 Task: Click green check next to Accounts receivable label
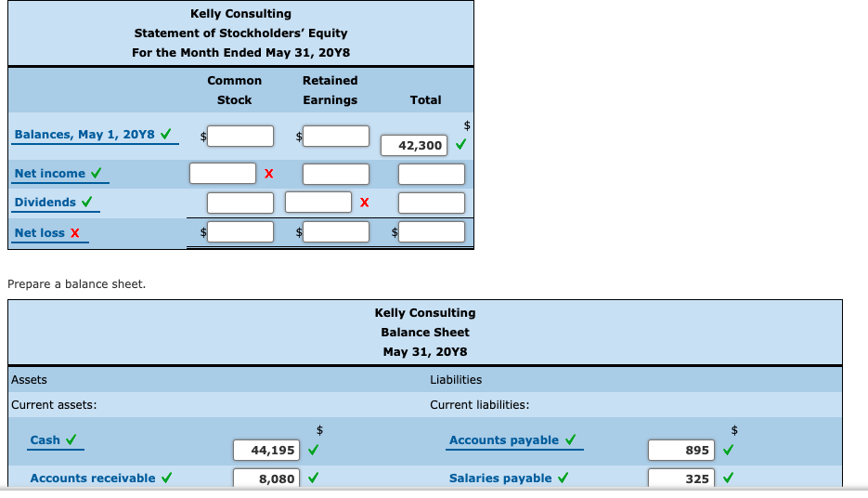[x=166, y=478]
